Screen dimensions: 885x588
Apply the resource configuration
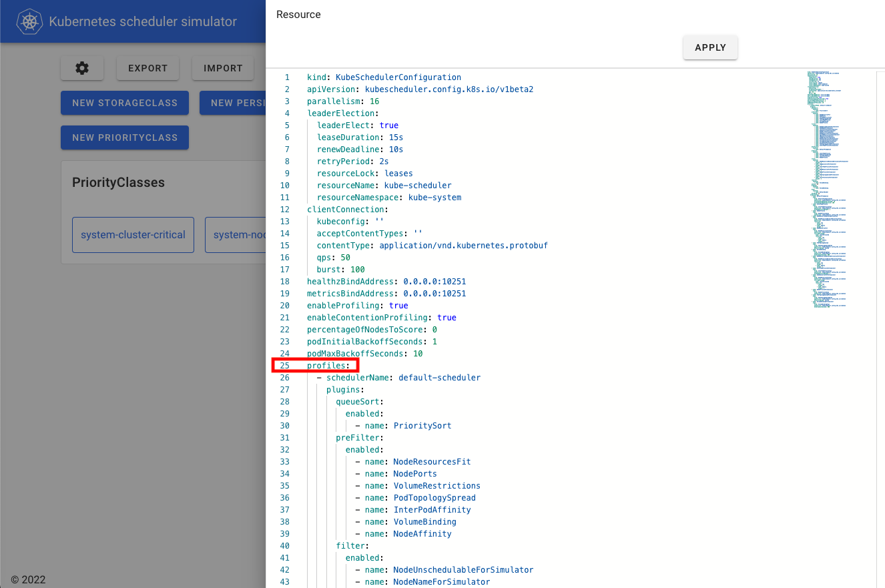[x=710, y=47]
